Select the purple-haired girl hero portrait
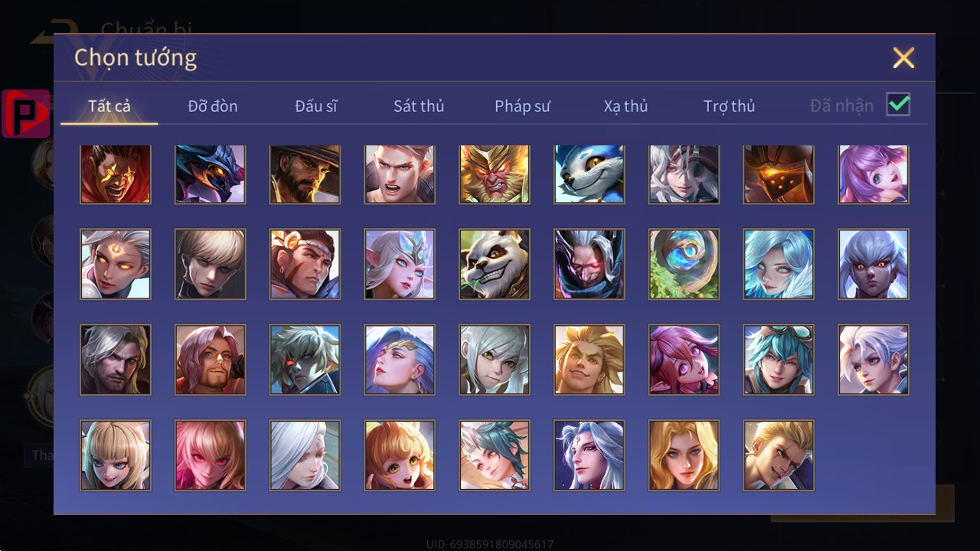 874,174
